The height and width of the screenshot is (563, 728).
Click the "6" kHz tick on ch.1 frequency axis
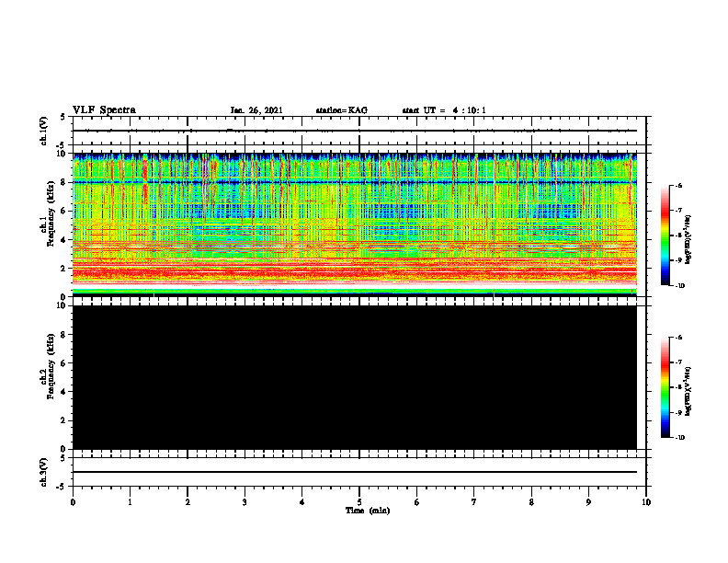[64, 211]
